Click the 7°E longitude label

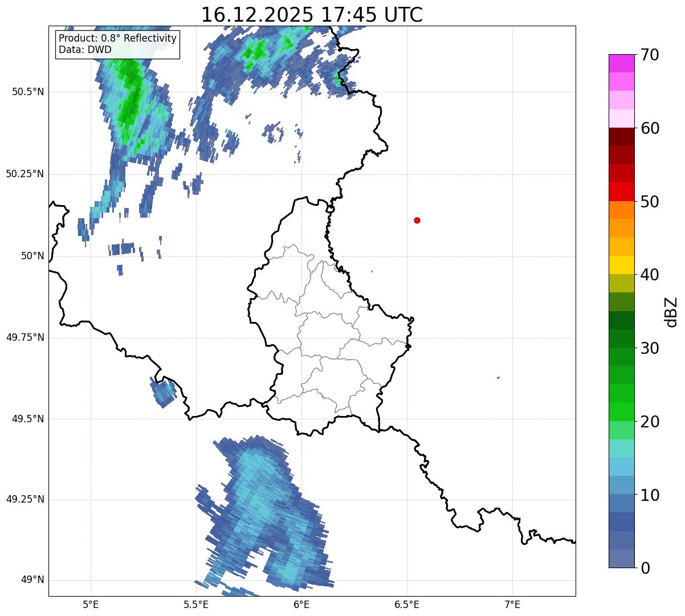pyautogui.click(x=512, y=605)
